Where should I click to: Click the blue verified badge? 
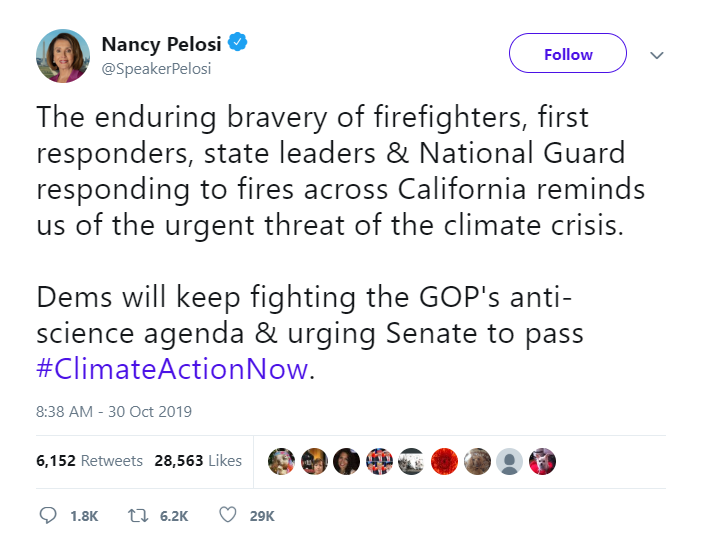click(x=238, y=44)
